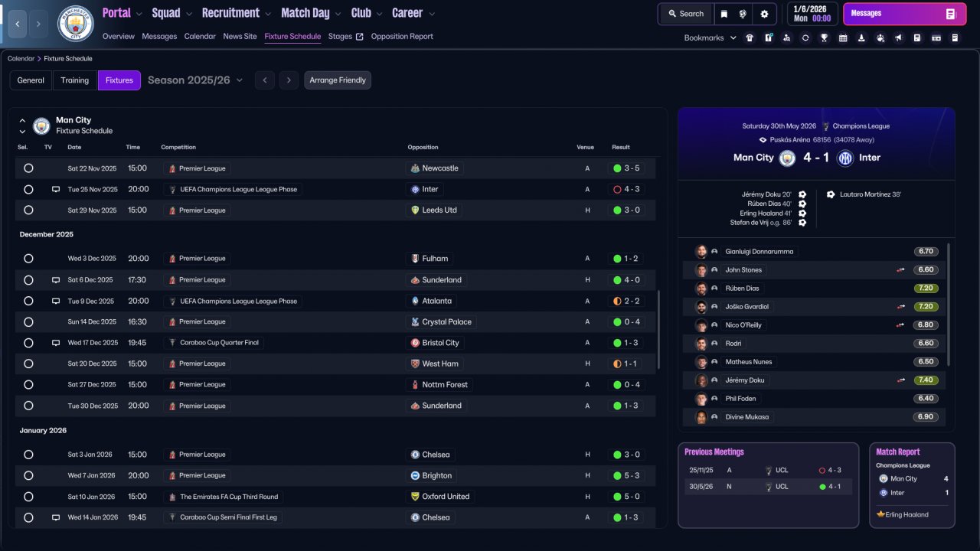
Task: Open the Overview sub-menu item
Action: tap(118, 36)
